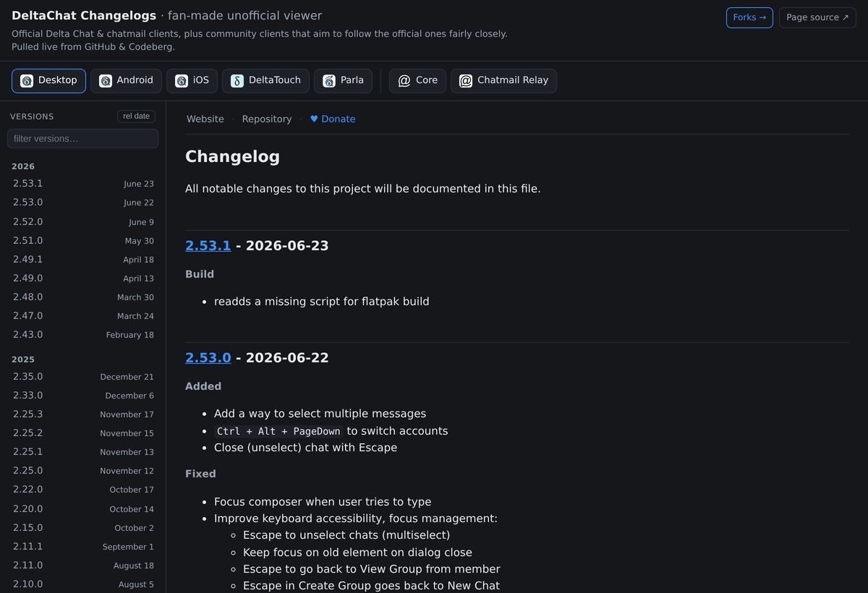Click 'Add a way to select multiple messages'
The image size is (868, 593).
(x=320, y=414)
